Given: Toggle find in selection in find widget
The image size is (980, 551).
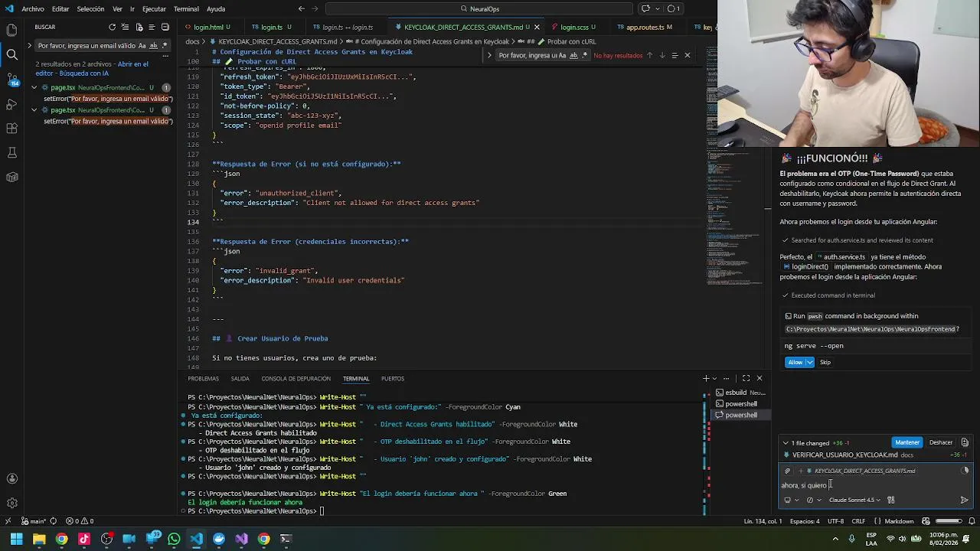Looking at the screenshot, I should click(x=675, y=55).
